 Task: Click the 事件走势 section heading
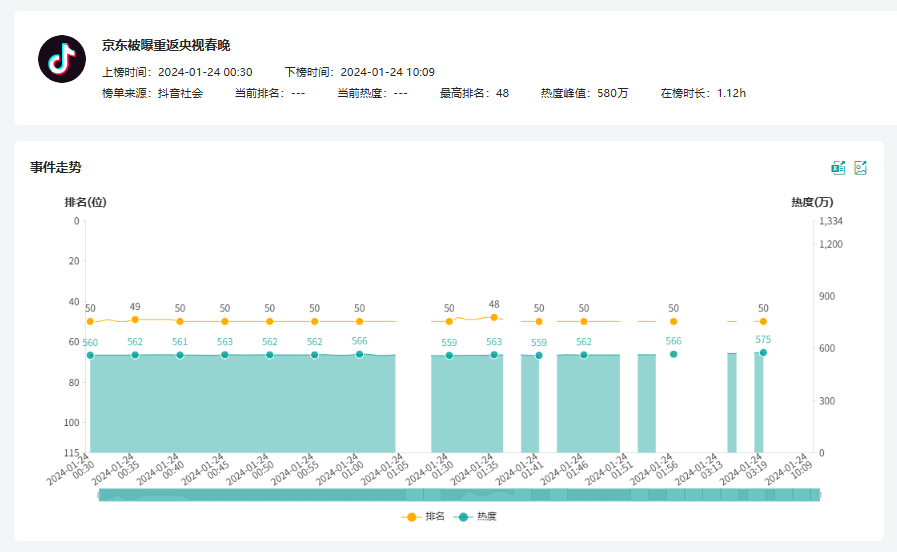(x=55, y=167)
